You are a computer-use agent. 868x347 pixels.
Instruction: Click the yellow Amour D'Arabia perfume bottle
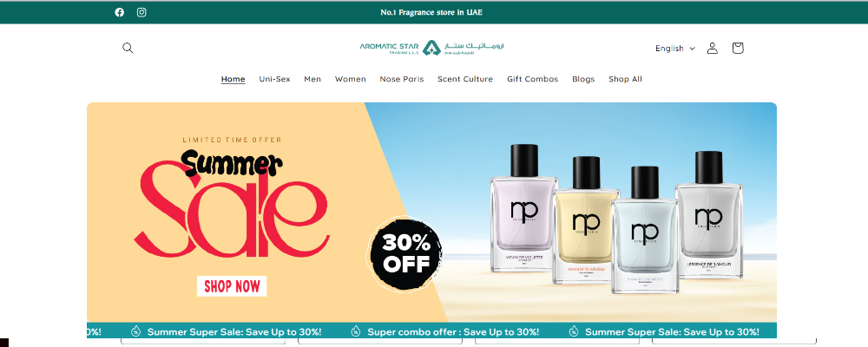coord(587,220)
